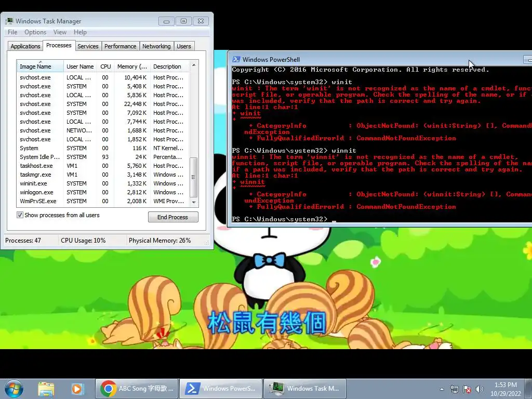Viewport: 532px width, 399px height.
Task: Select svchost.exe row using 22,448 K
Action: point(103,104)
